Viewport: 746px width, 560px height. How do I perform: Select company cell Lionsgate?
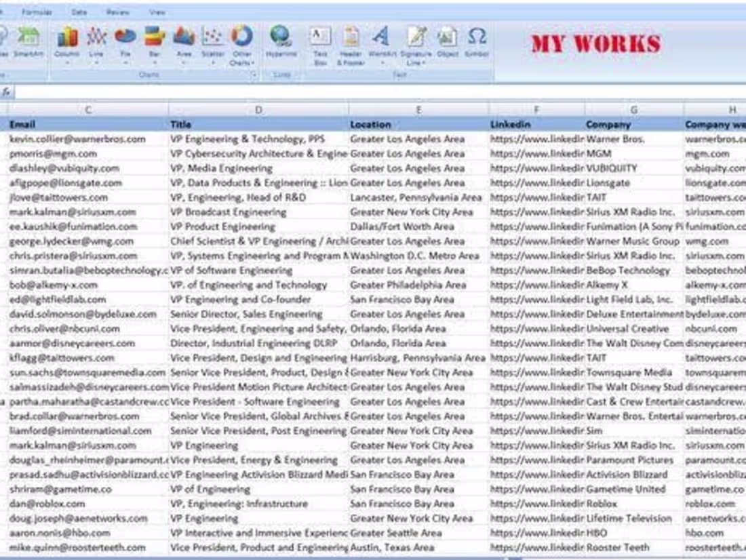coord(634,182)
